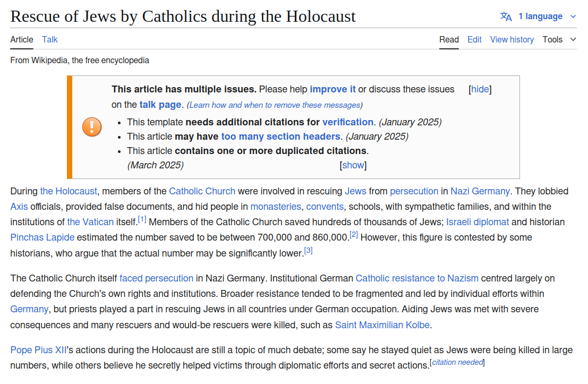This screenshot has height=384, width=588.
Task: Click the 1 language button label
Action: (540, 16)
